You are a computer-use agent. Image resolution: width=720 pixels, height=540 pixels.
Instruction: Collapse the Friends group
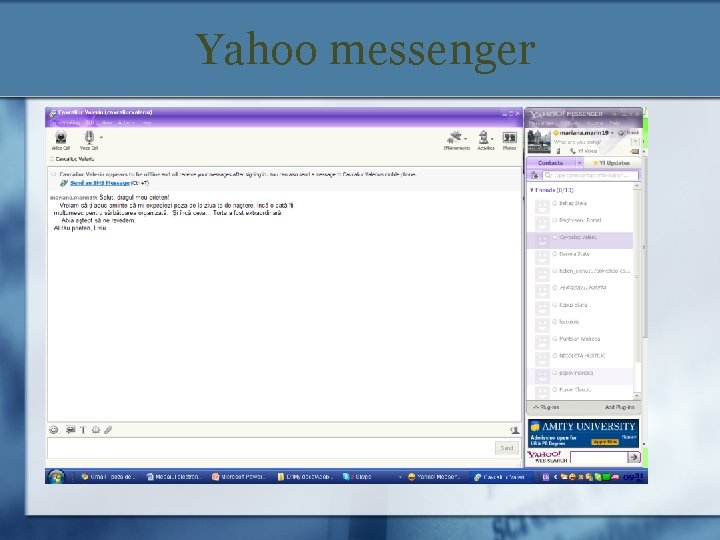pyautogui.click(x=532, y=190)
